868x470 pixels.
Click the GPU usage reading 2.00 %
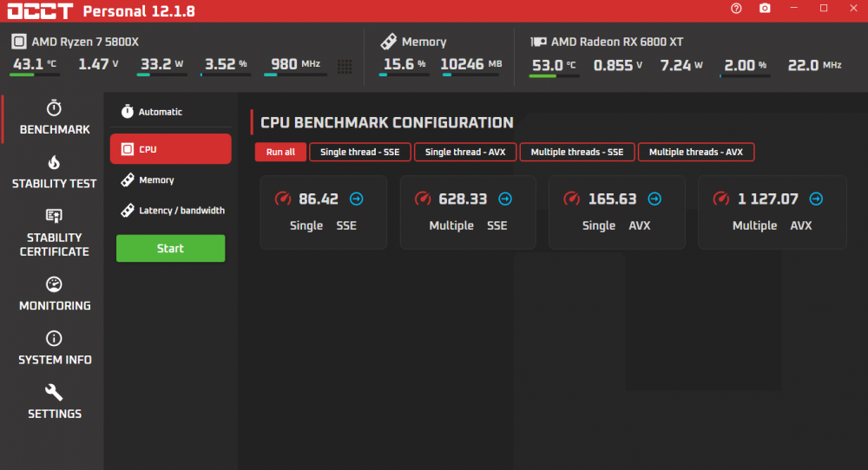[745, 65]
